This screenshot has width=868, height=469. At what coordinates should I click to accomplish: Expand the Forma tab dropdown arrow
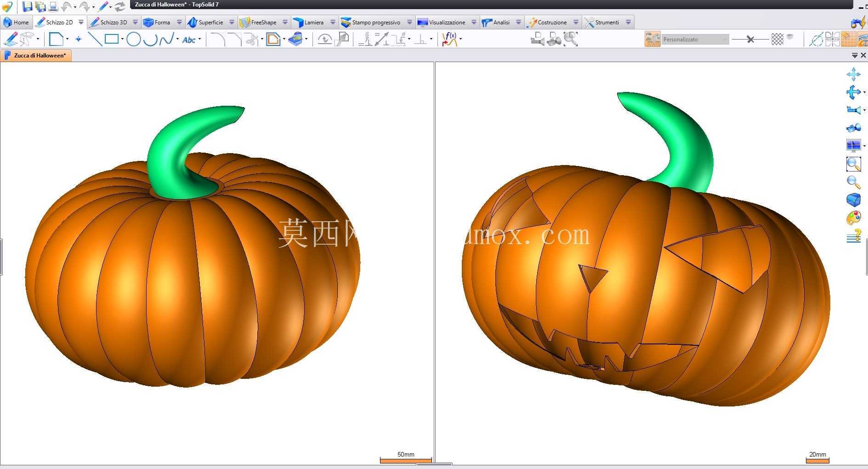179,22
